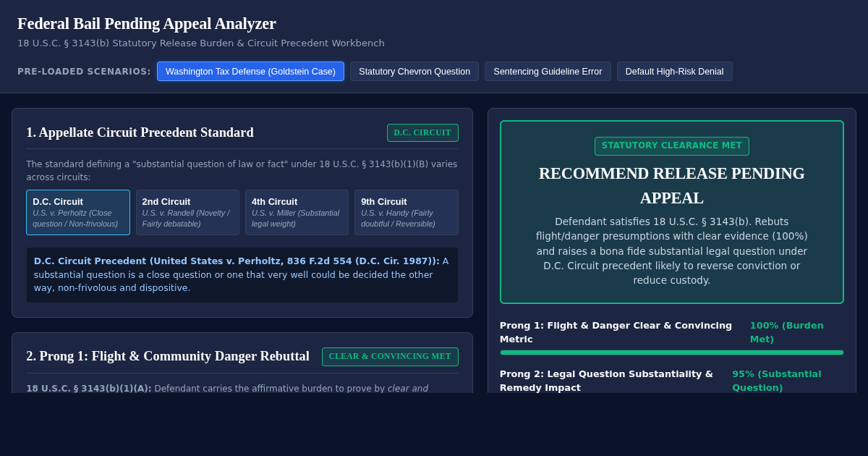Viewport: 868px width, 456px height.
Task: Click the Federal Bail Pending Appeal Analyzer title
Action: 147,23
